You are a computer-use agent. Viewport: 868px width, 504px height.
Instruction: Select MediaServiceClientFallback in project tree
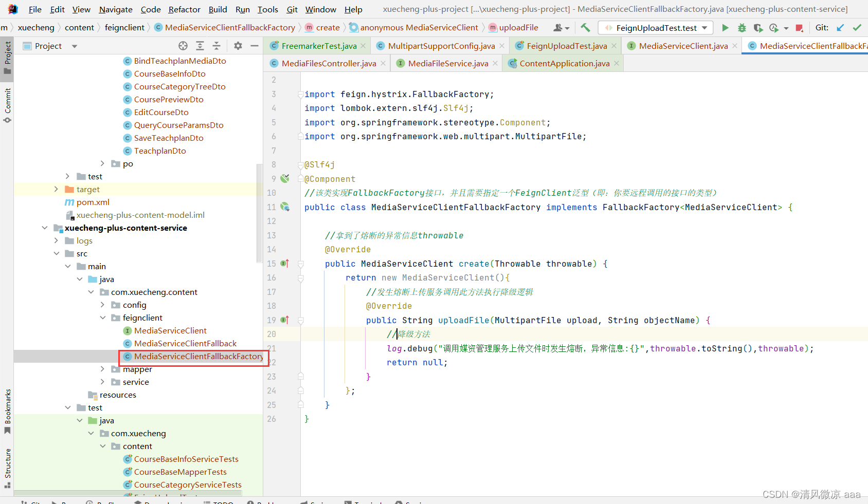point(185,343)
